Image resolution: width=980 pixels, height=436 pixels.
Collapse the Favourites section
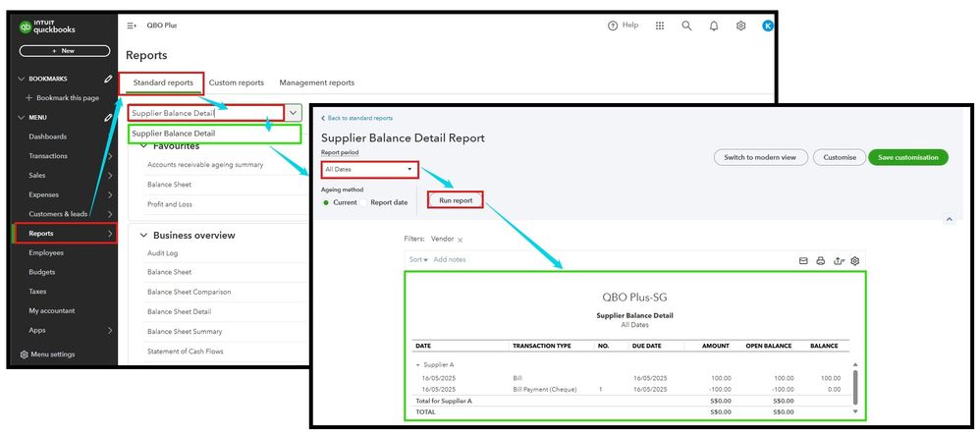click(143, 145)
